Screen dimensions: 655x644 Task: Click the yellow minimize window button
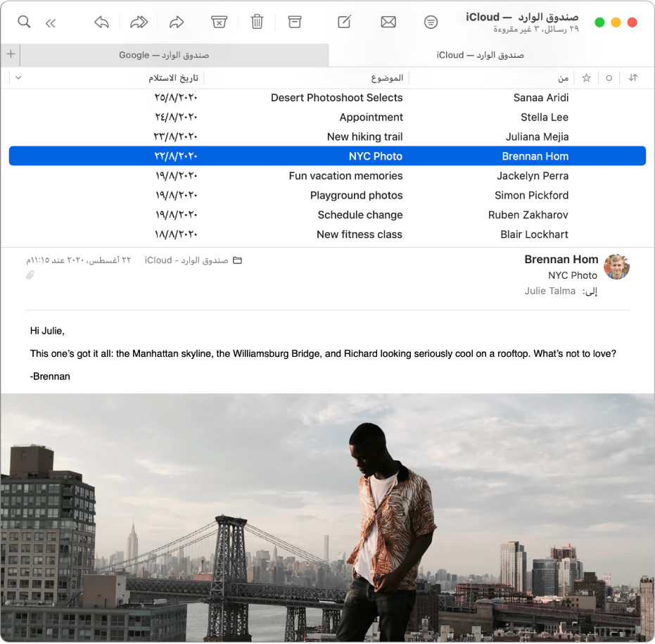[616, 22]
